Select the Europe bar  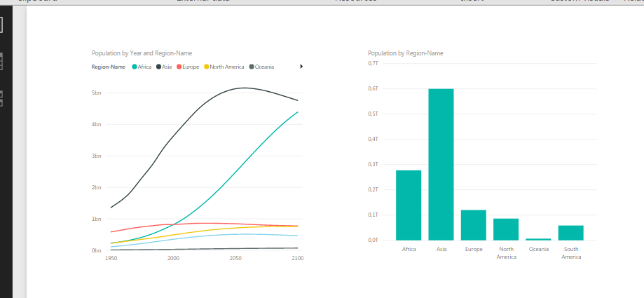pos(474,225)
